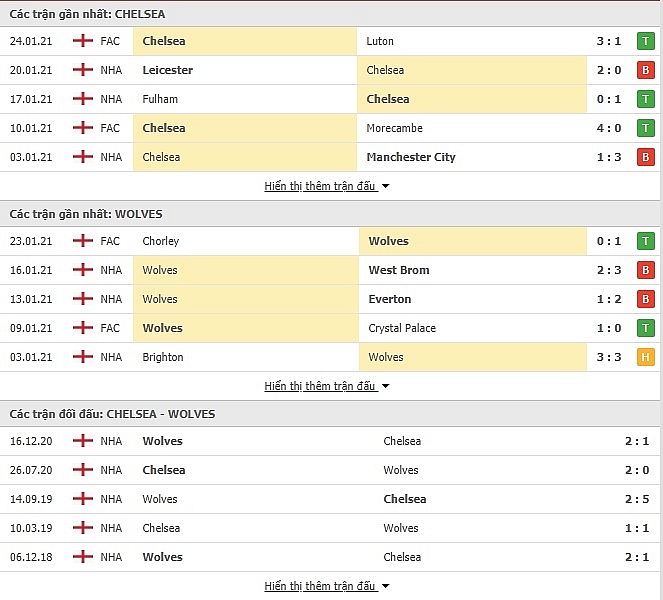Viewport: 663px width, 600px height.
Task: Click the red B badge for Leicester vs Chelsea
Action: pos(645,70)
